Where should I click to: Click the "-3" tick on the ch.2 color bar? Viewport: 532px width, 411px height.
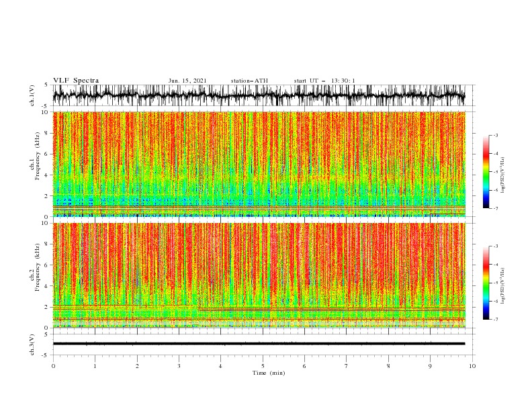click(496, 246)
